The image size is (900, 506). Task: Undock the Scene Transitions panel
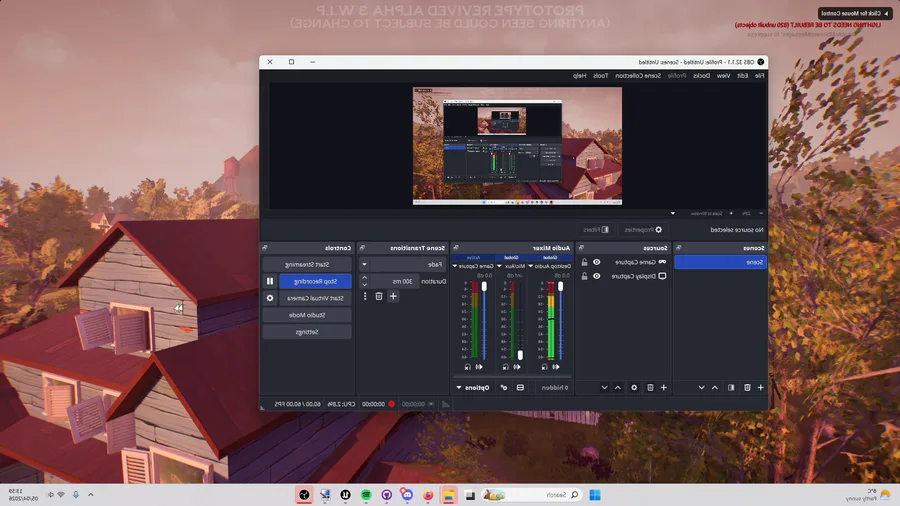click(362, 248)
